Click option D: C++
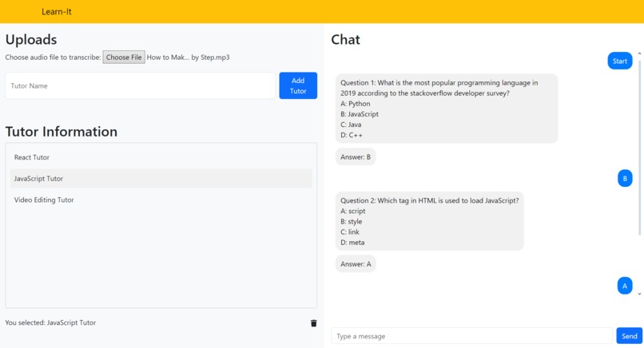This screenshot has width=644, height=348. pos(351,135)
